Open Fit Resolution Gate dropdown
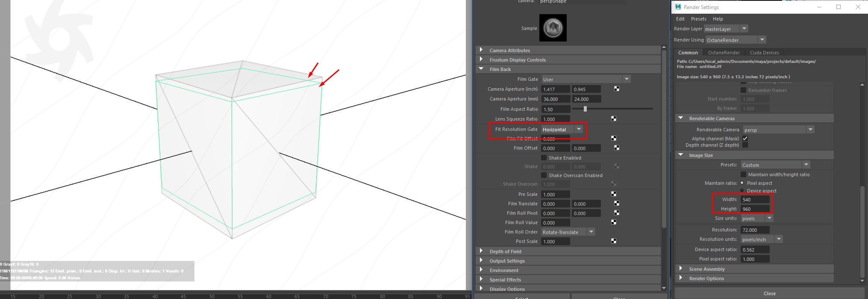The height and width of the screenshot is (299, 868). pos(562,129)
